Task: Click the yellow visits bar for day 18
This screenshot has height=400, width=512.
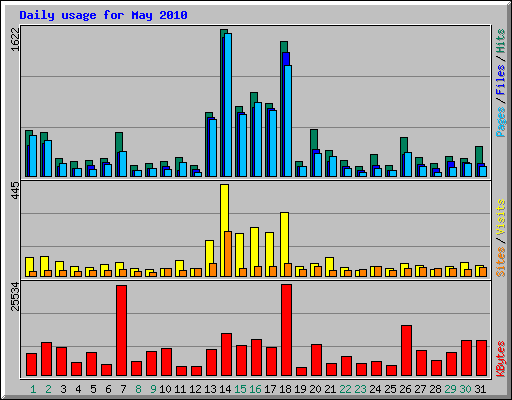Action: (x=282, y=244)
